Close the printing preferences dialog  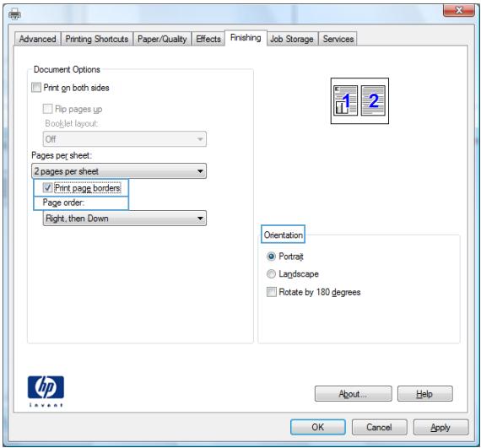point(458,11)
